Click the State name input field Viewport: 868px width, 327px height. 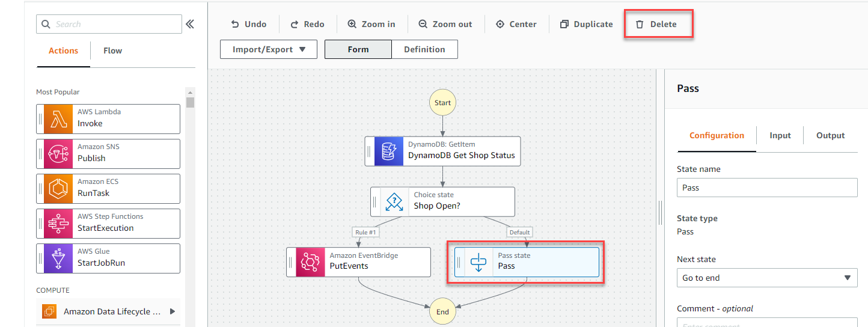(x=767, y=188)
